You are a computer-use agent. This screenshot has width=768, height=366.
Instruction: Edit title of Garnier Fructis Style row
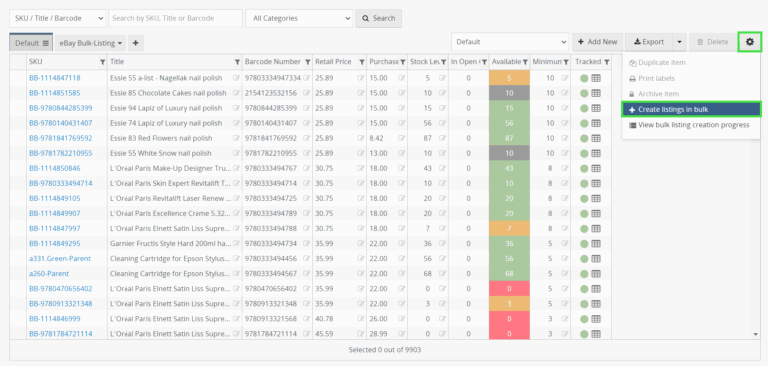click(237, 244)
